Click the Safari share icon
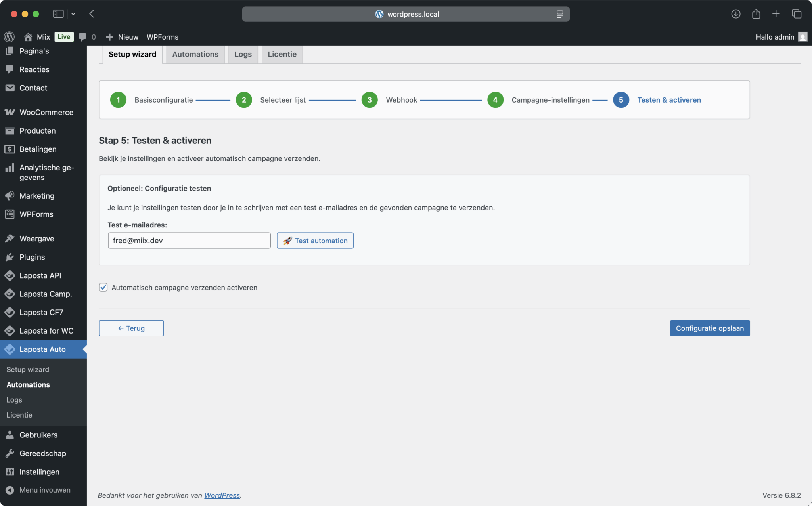This screenshot has height=506, width=812. coord(756,14)
